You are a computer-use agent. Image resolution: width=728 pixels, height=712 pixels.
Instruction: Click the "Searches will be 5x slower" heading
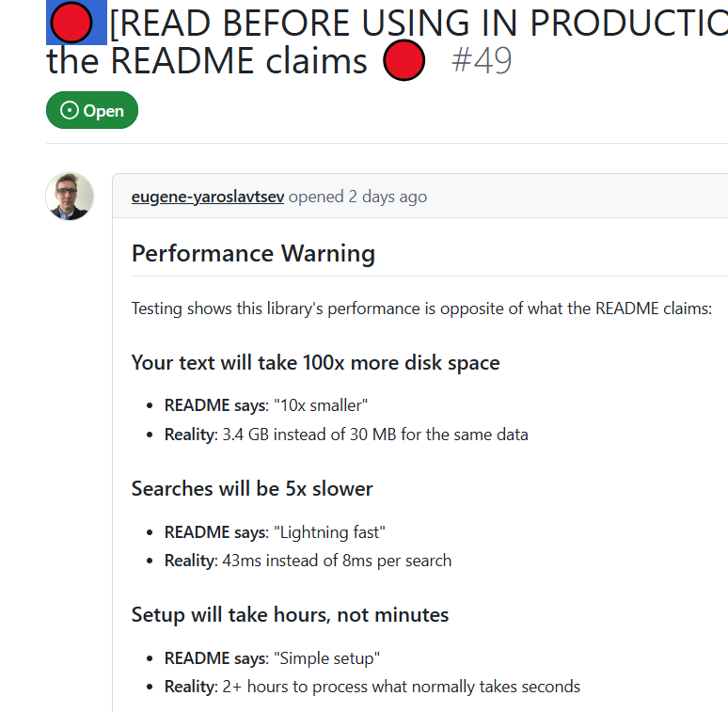click(x=252, y=489)
